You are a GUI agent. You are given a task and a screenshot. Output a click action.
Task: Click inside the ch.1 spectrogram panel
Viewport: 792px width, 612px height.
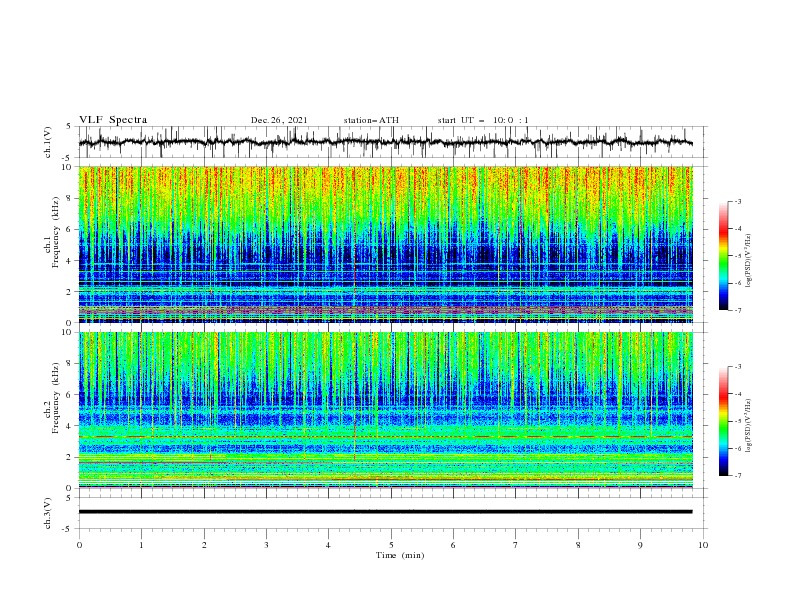point(385,244)
